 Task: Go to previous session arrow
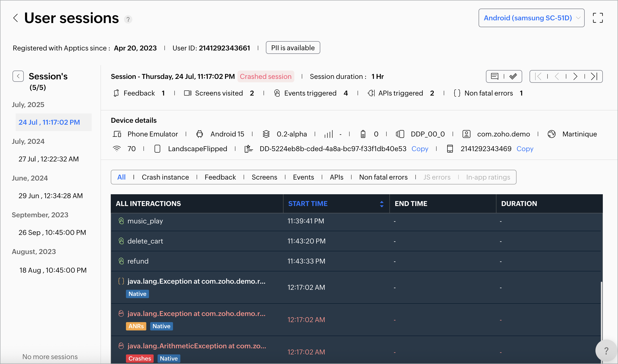pyautogui.click(x=557, y=76)
